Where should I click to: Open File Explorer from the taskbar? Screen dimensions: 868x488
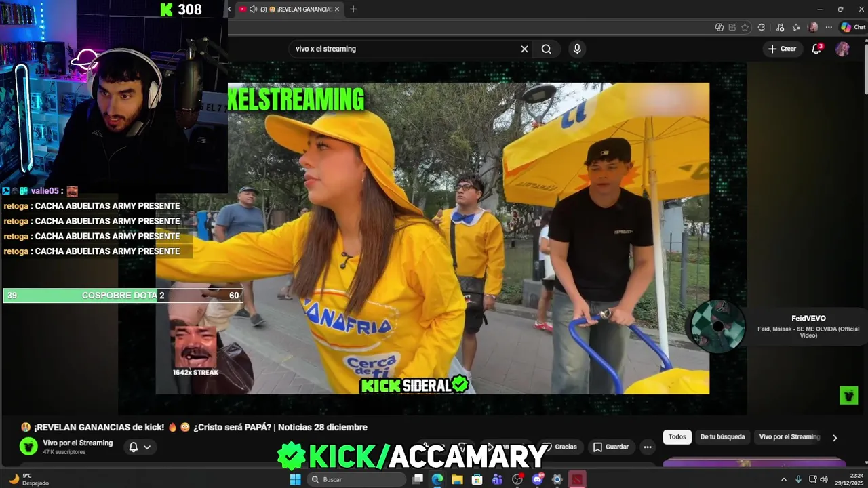[458, 479]
